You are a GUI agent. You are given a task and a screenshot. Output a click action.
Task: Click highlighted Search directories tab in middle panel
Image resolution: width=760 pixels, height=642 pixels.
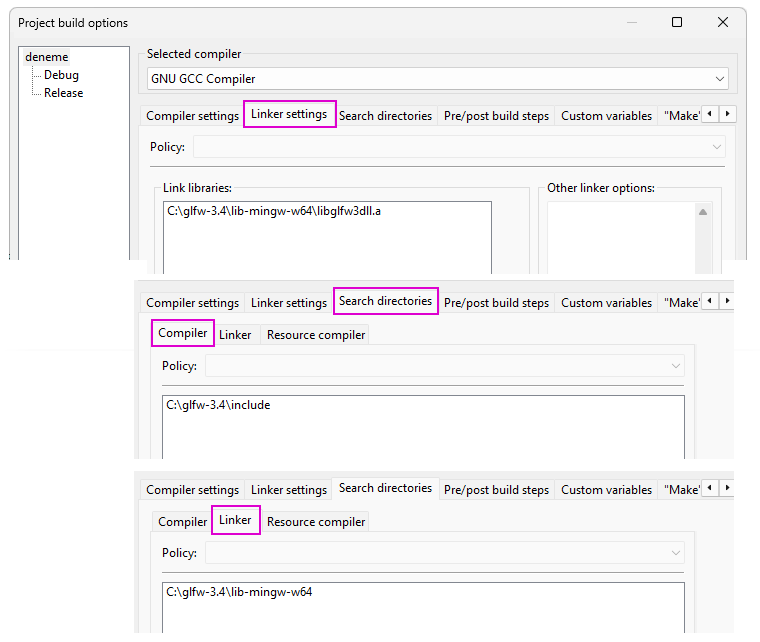point(385,301)
